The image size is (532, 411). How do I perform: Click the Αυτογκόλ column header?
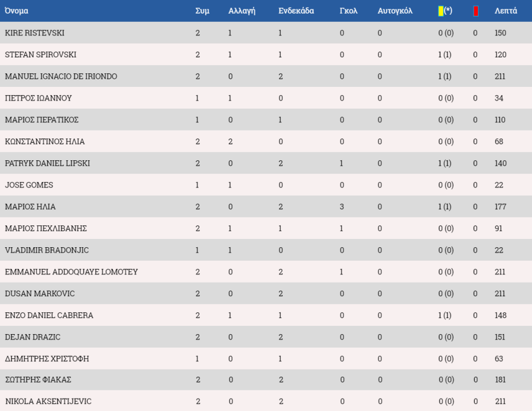[x=395, y=11]
